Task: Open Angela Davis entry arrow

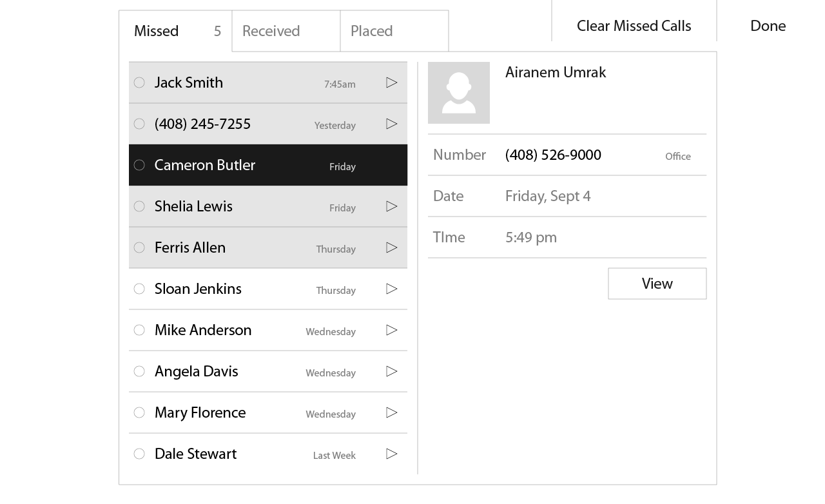Action: 392,371
